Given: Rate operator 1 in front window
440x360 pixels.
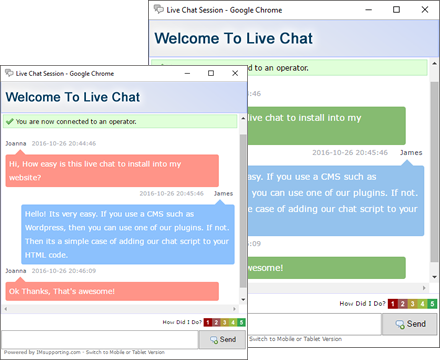Looking at the screenshot, I should pos(208,322).
